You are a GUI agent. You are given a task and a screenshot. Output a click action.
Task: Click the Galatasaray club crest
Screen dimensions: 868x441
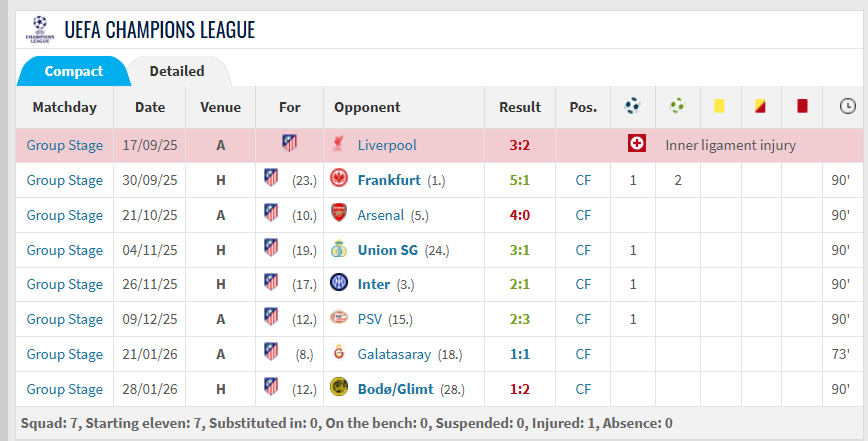coord(339,354)
